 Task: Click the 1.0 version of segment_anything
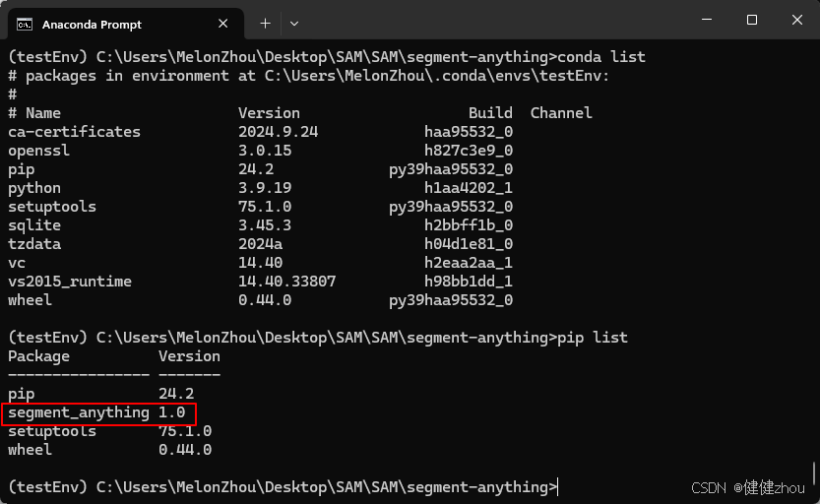pyautogui.click(x=172, y=412)
